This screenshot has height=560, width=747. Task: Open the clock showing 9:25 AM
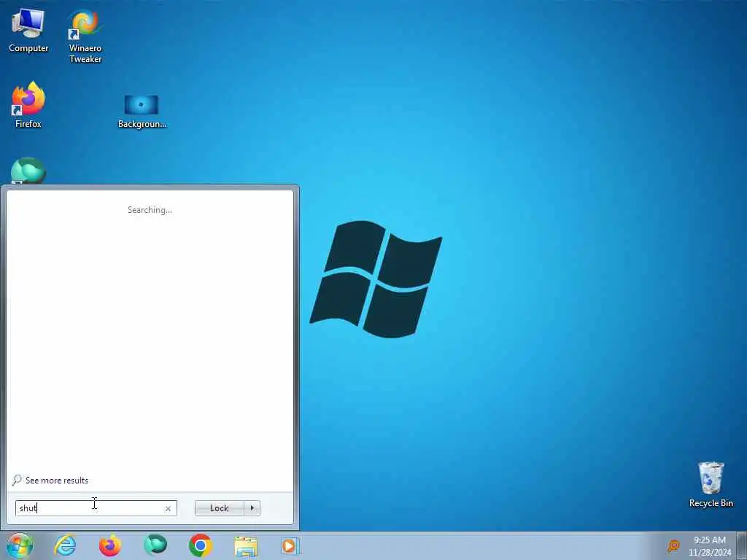pyautogui.click(x=710, y=545)
